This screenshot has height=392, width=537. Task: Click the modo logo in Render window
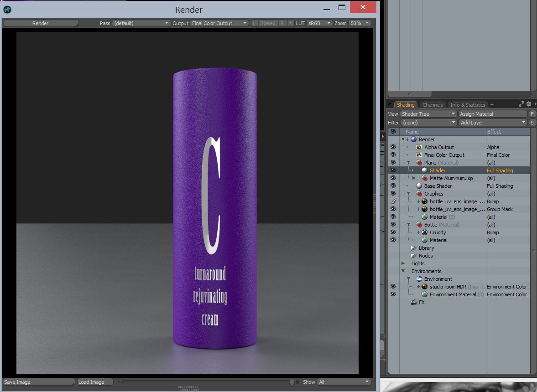click(7, 10)
